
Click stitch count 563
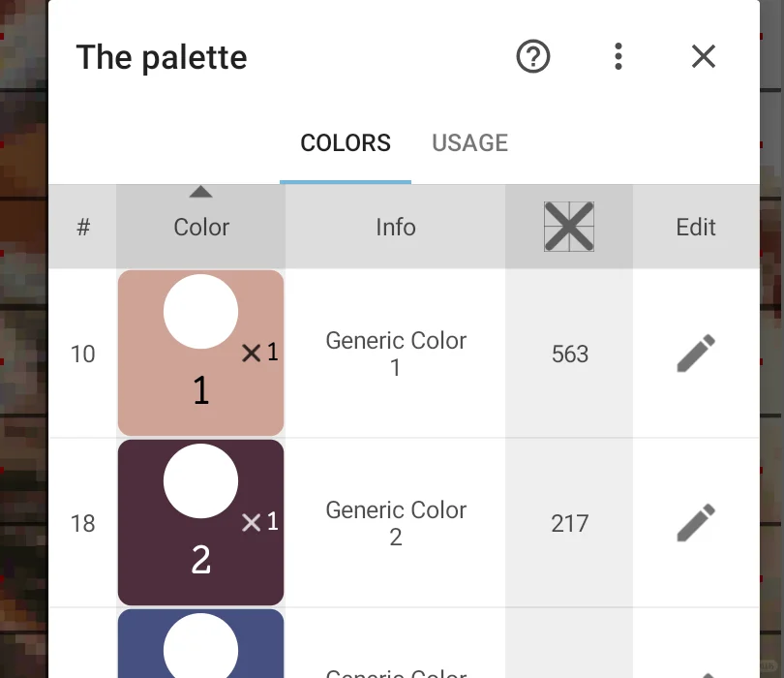569,354
